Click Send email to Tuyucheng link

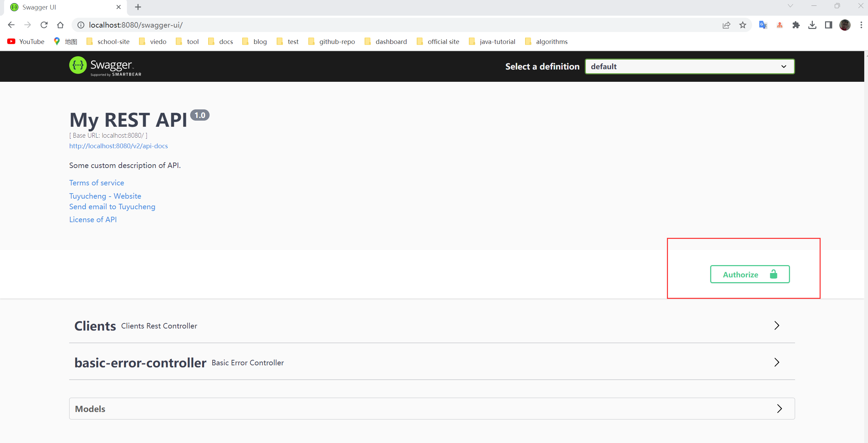(x=112, y=207)
